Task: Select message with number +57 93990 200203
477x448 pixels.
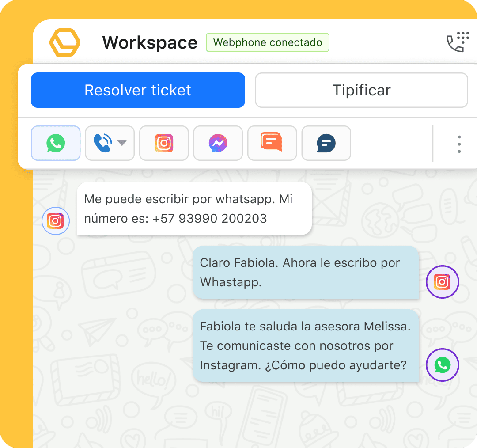Action: pyautogui.click(x=194, y=209)
